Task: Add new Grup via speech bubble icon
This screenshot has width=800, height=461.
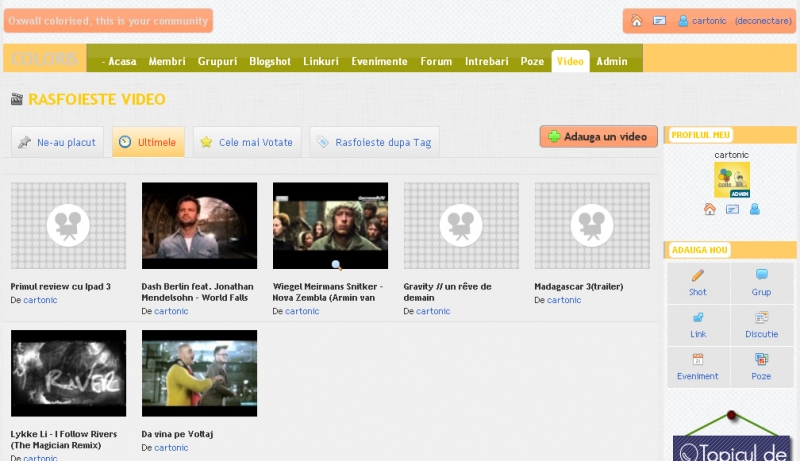Action: 761,275
